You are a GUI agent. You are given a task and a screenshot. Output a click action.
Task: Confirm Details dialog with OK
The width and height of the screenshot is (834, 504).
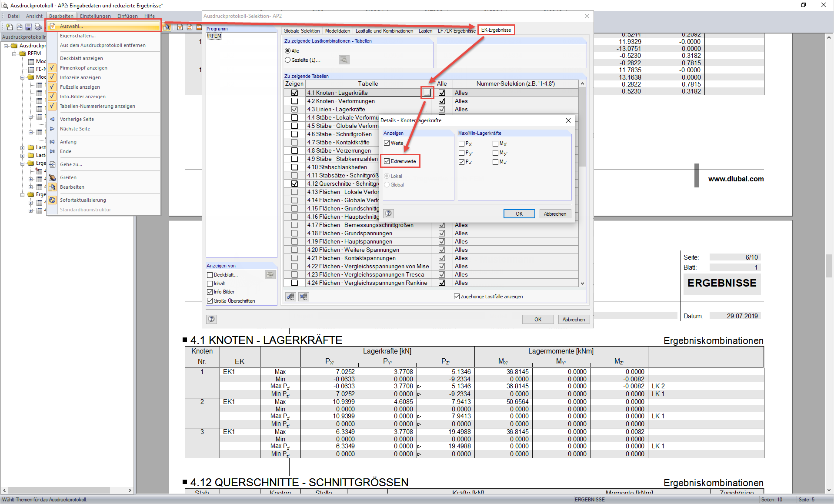pyautogui.click(x=519, y=214)
